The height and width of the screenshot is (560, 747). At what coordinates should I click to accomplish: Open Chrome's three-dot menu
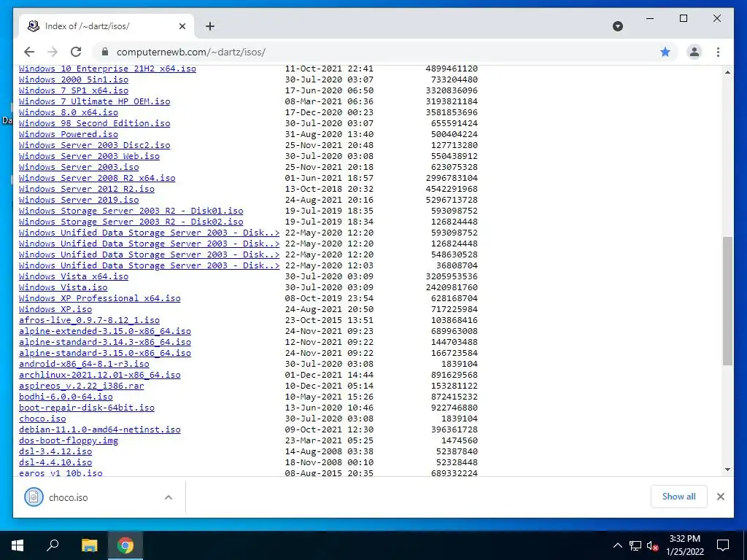click(x=718, y=52)
